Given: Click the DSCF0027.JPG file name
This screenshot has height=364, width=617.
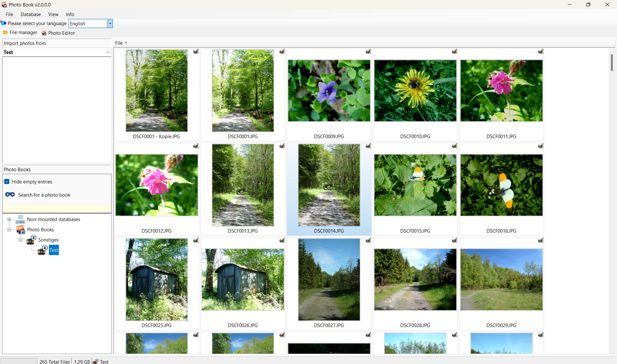Looking at the screenshot, I should [329, 325].
